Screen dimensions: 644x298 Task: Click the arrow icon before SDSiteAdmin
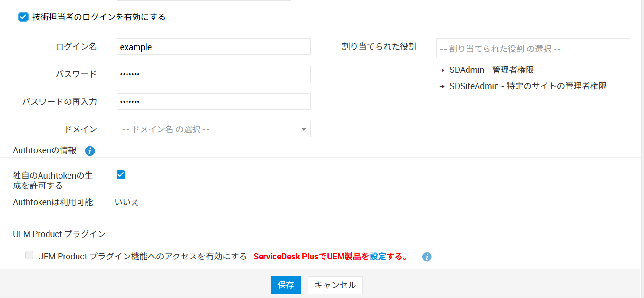click(442, 87)
